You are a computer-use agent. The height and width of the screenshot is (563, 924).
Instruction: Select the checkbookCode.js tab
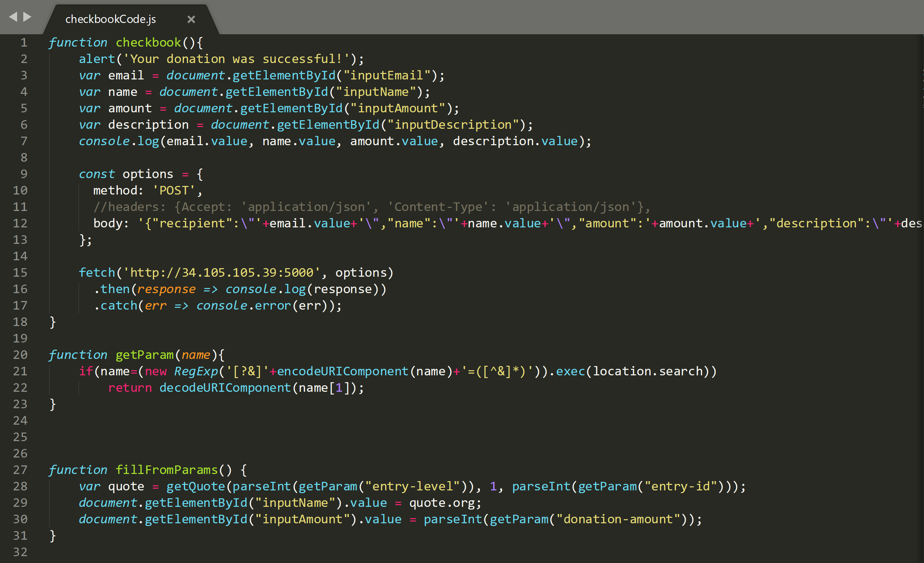(x=111, y=20)
